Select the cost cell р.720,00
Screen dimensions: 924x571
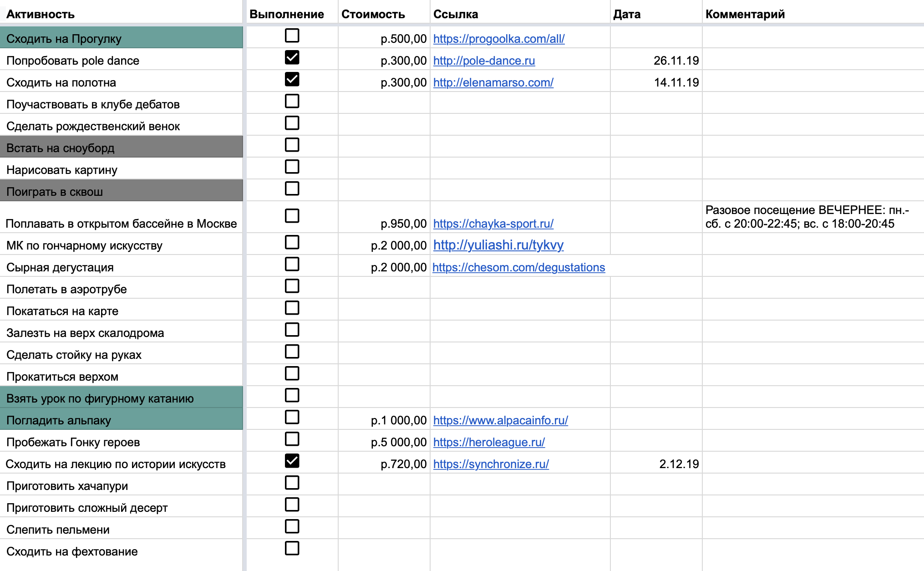pyautogui.click(x=384, y=463)
